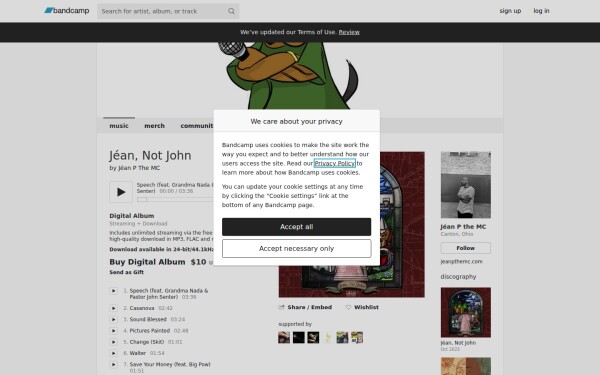Open the last discography thumbnail at the bottom
The width and height of the screenshot is (600, 375).
tap(466, 366)
